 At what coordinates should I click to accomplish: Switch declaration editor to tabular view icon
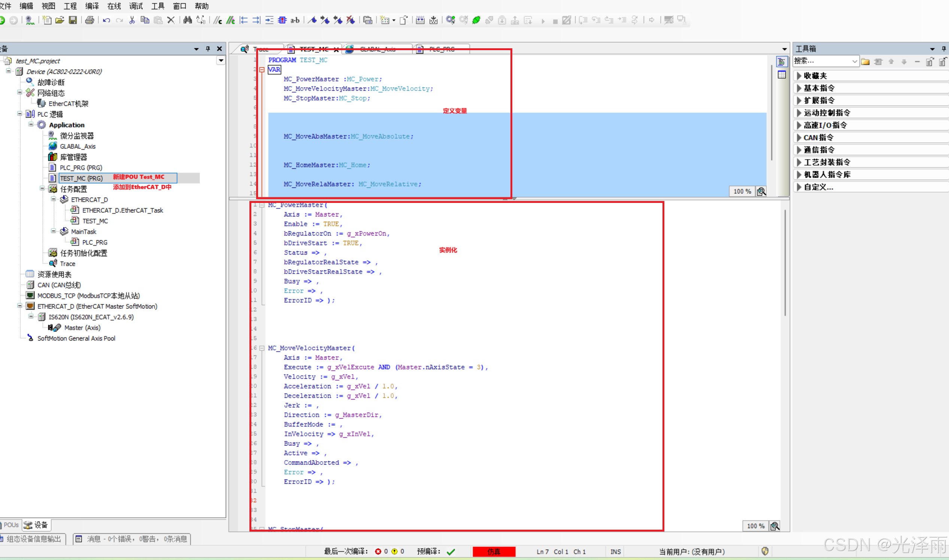tap(782, 75)
